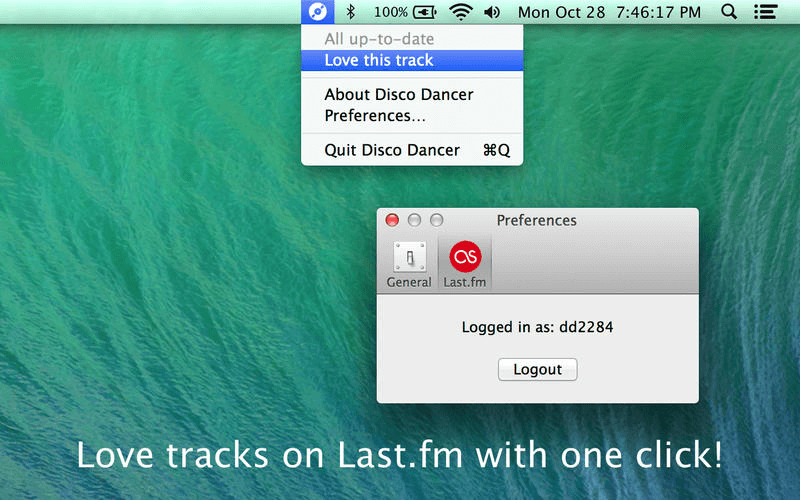Viewport: 800px width, 500px height.
Task: Click the menu bar date and time
Action: 609,12
